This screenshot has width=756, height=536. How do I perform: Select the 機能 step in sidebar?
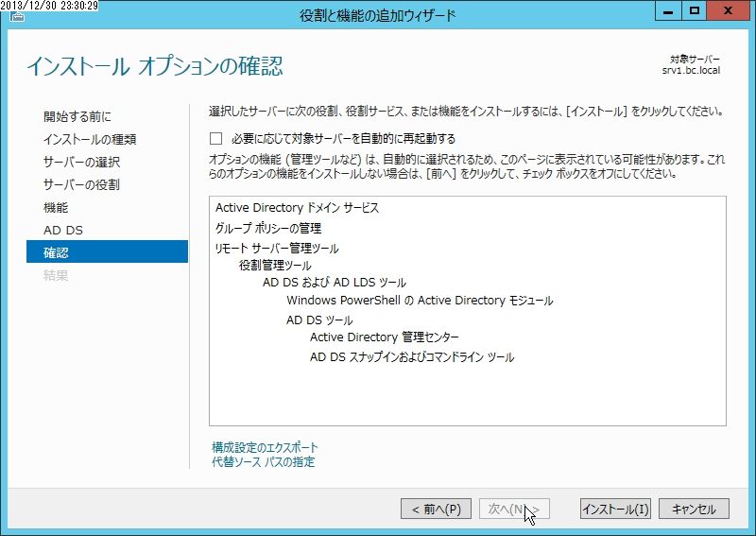tap(56, 207)
